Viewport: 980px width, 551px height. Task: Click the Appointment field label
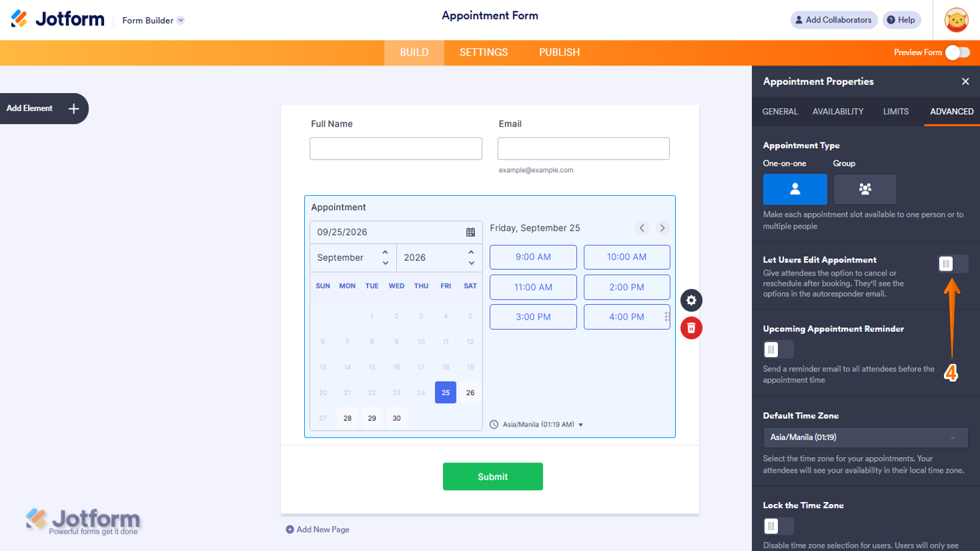pyautogui.click(x=338, y=207)
